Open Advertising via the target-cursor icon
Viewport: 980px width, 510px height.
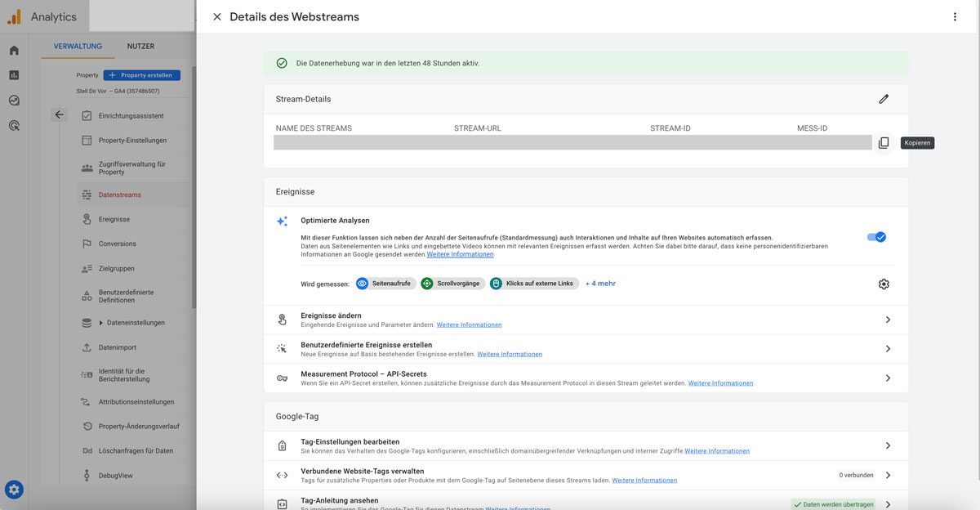coord(14,126)
